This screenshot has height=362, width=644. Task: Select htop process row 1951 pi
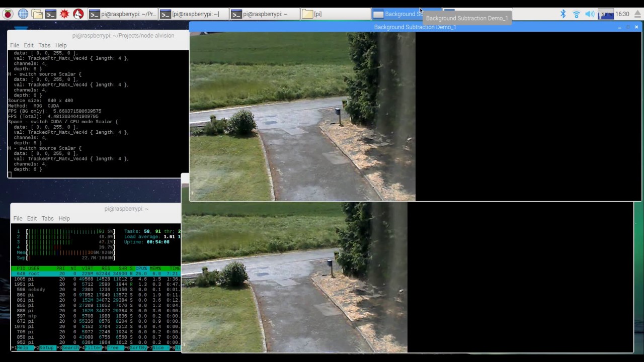pyautogui.click(x=96, y=285)
